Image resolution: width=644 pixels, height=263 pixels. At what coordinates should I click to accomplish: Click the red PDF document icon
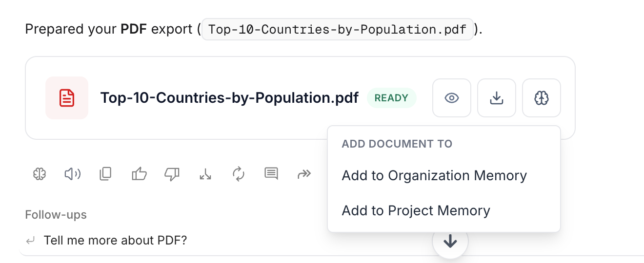click(67, 98)
